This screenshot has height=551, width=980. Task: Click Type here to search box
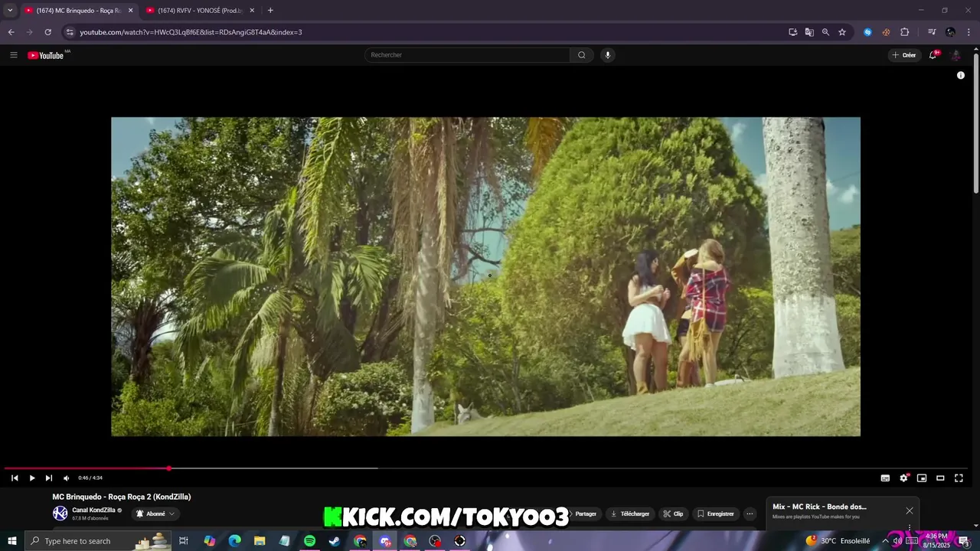pyautogui.click(x=100, y=541)
